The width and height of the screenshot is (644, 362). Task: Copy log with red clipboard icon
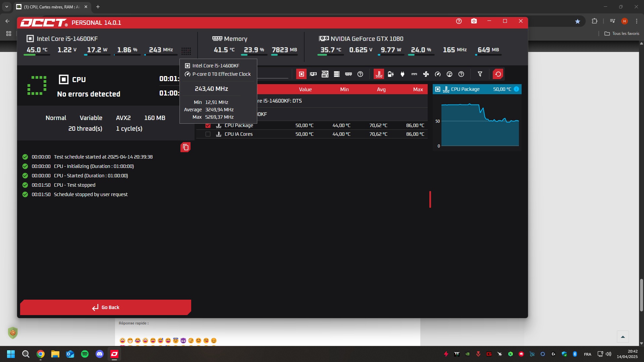(185, 147)
